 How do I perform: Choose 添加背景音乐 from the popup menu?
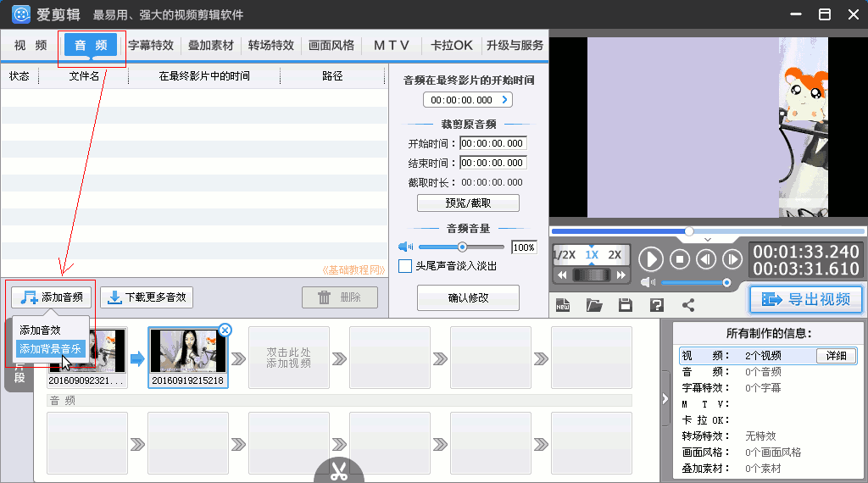(50, 348)
